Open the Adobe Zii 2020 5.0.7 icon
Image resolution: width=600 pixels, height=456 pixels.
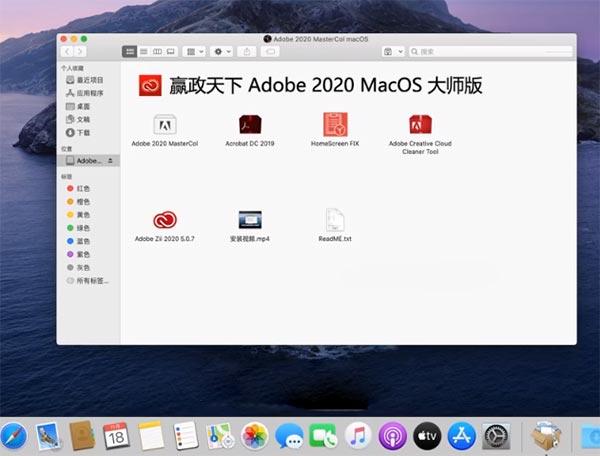[165, 220]
